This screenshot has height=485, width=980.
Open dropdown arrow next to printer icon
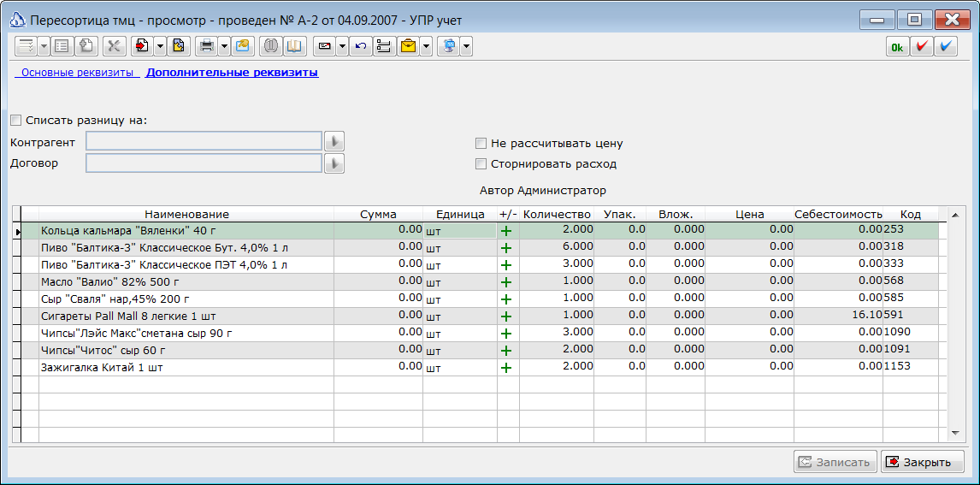224,47
